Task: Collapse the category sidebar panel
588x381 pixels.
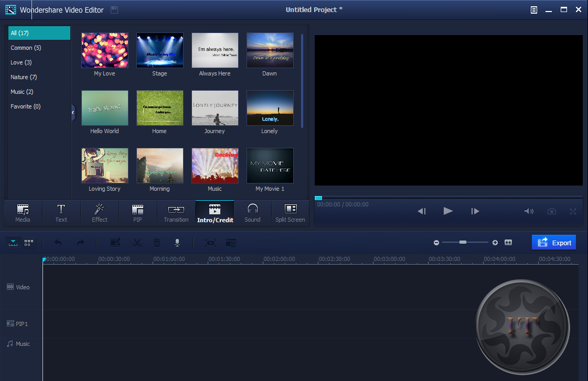Action: pyautogui.click(x=73, y=112)
